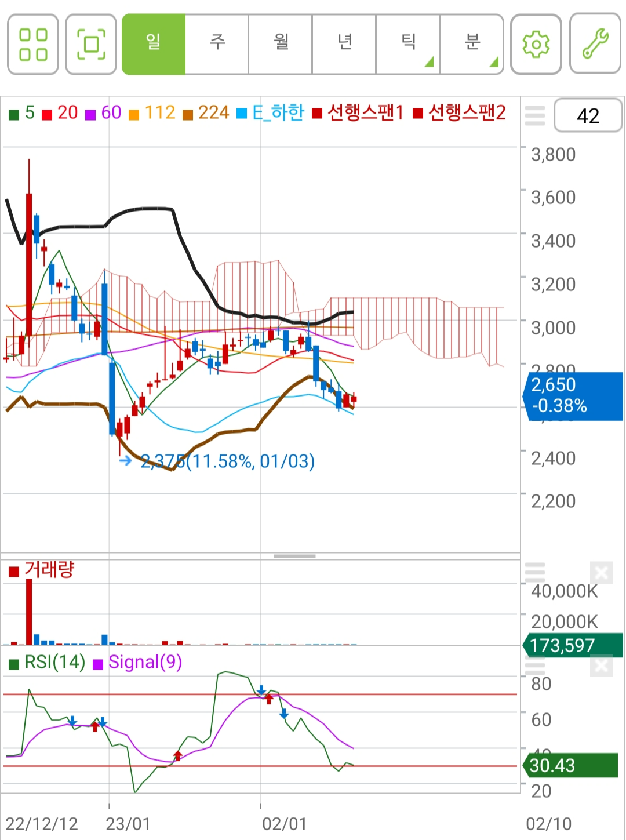Image resolution: width=626 pixels, height=840 pixels.
Task: Click the Signal(9) legend label
Action: tap(145, 662)
